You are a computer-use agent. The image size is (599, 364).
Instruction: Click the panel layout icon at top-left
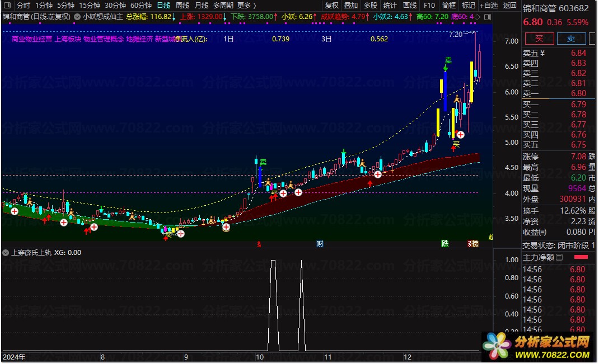7,6
